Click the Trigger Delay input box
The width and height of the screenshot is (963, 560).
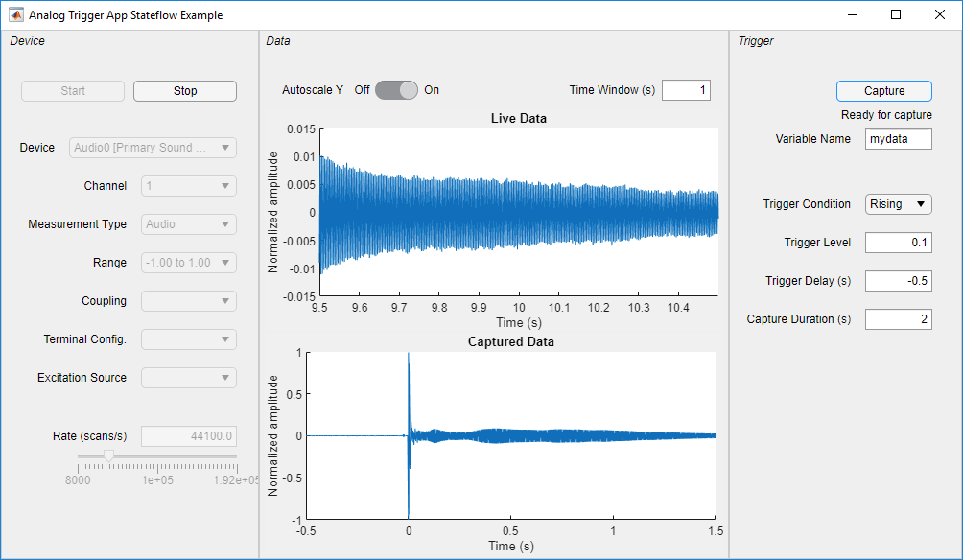[x=898, y=280]
